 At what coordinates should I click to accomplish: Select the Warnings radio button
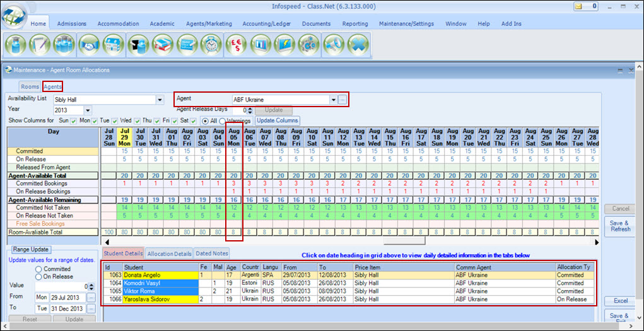coord(223,120)
